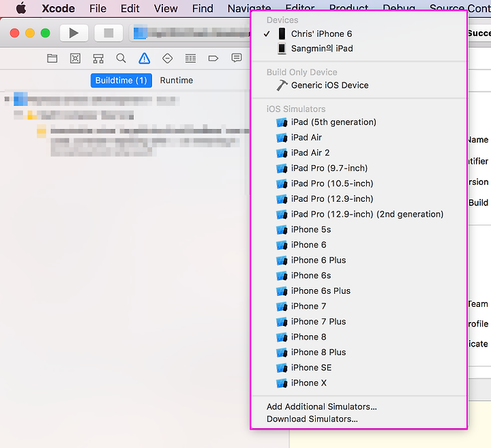
Task: Choose iPhone 8 simulator
Action: pos(359,337)
